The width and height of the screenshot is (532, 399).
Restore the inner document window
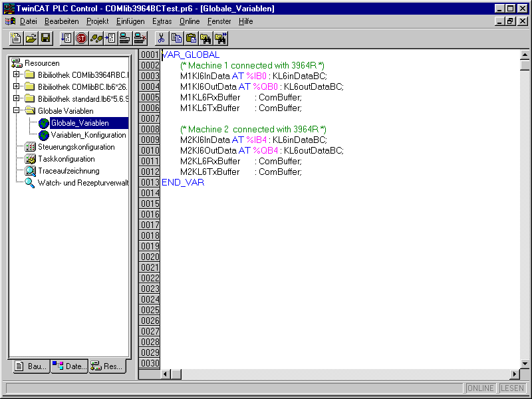click(510, 21)
